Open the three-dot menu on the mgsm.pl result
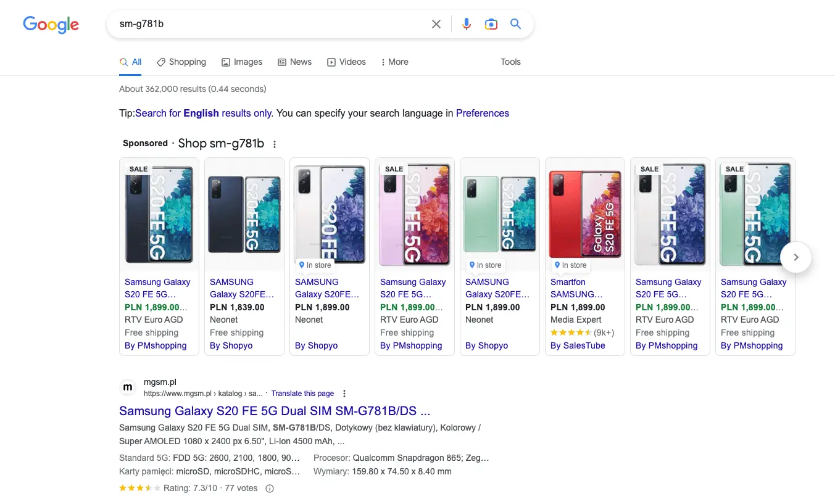835x504 pixels. [x=344, y=393]
